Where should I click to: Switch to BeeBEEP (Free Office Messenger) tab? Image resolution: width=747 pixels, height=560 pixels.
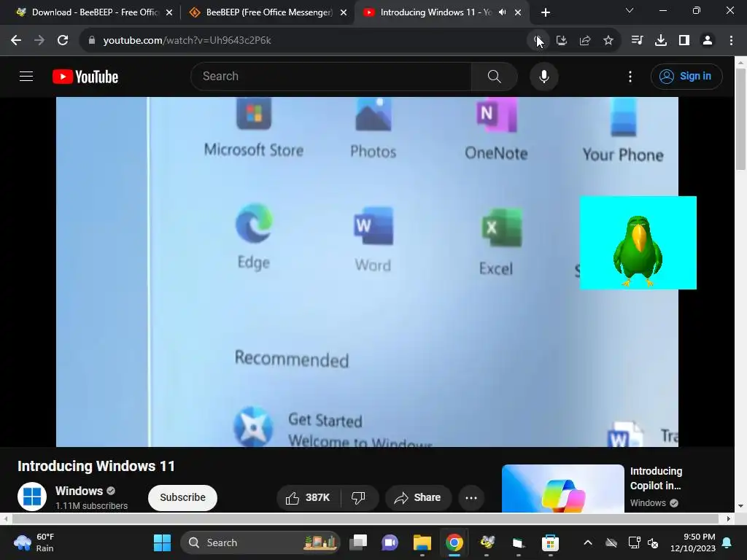267,12
